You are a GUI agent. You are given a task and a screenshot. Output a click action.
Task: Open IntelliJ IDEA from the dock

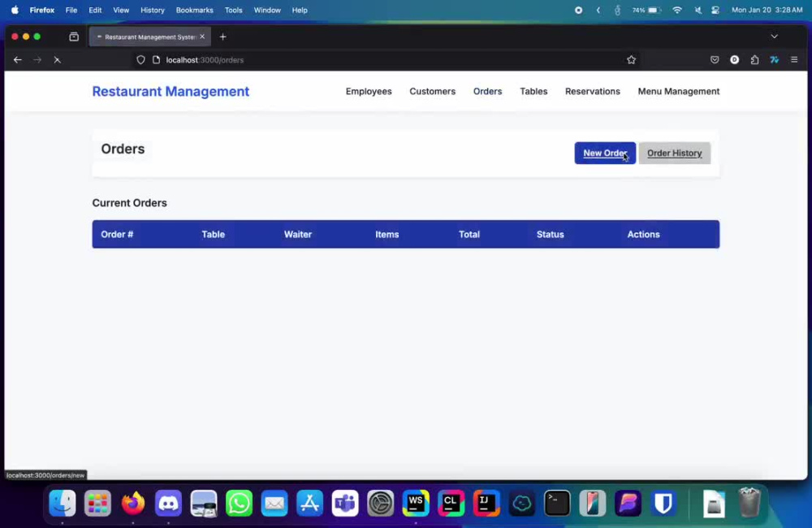coord(486,503)
